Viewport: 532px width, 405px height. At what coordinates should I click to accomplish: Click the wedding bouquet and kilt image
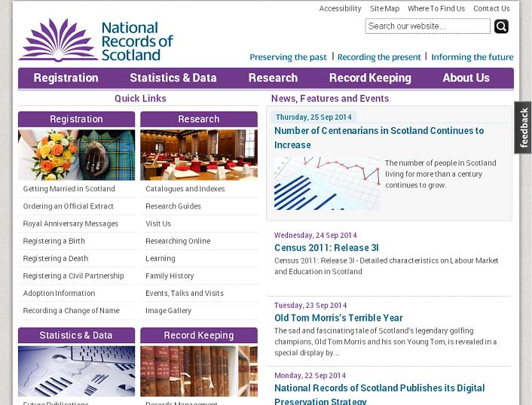(76, 155)
